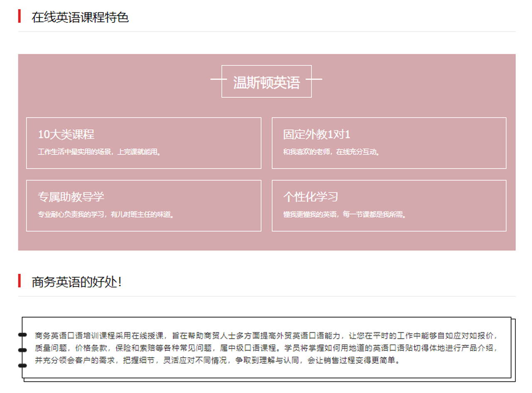The width and height of the screenshot is (532, 393).
Task: Select the 专属助教导学 card title
Action: [x=71, y=197]
